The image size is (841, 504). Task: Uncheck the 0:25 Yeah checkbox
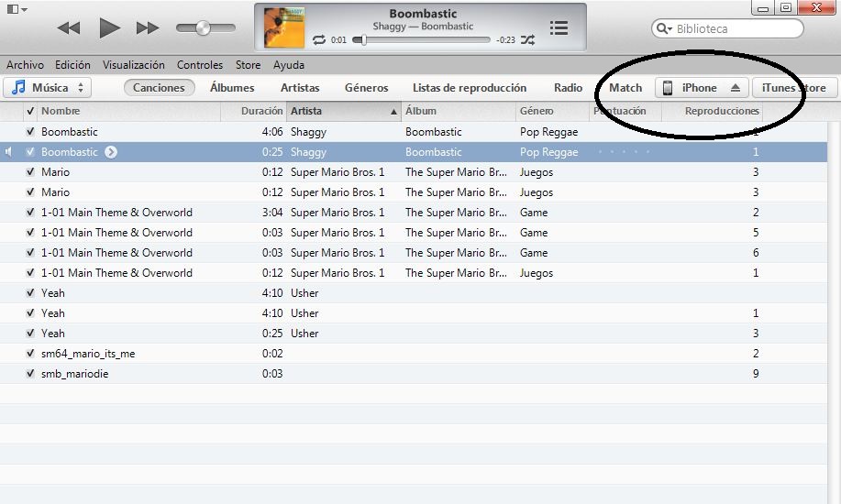[30, 333]
